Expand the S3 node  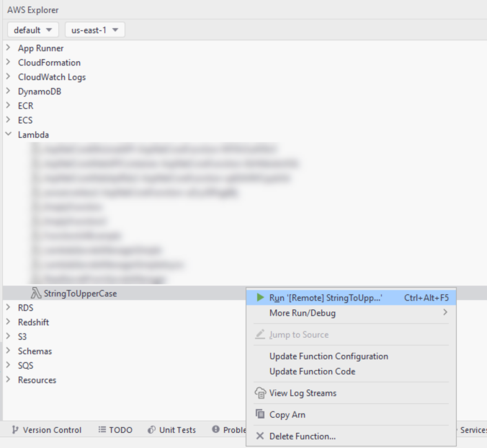[9, 336]
